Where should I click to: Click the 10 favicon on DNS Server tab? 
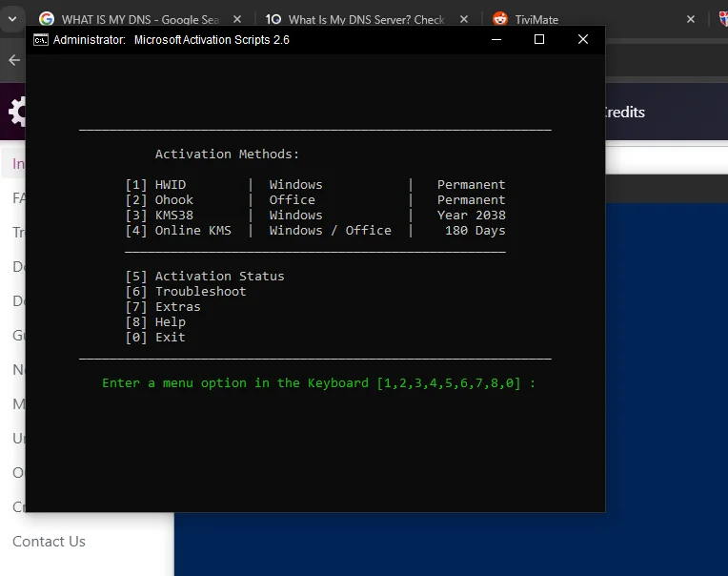tap(273, 19)
